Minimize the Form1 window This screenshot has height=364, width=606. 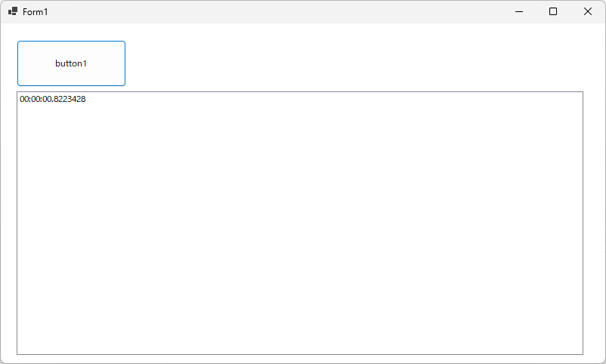click(519, 11)
